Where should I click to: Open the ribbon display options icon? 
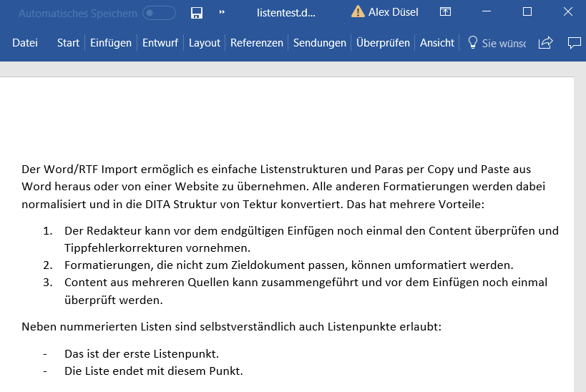445,12
